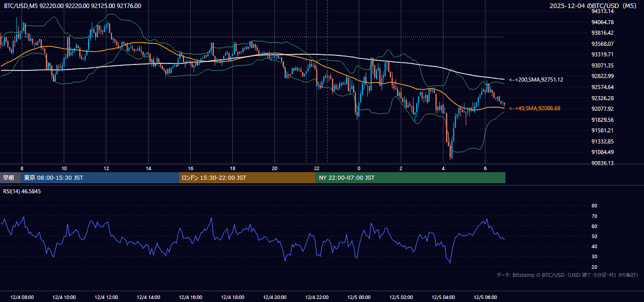The height and width of the screenshot is (302, 644).
Task: Click the 12/4 08:00 bottom date label
Action: coord(22,297)
